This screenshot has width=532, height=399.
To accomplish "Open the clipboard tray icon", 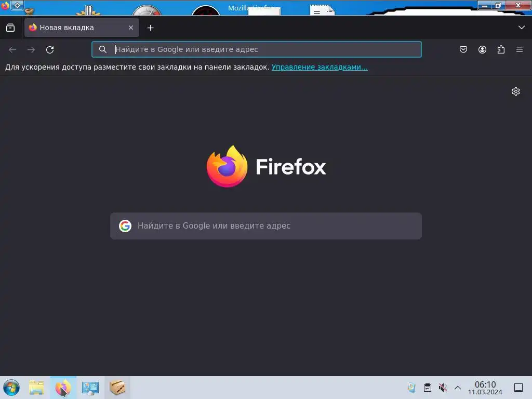I will click(x=428, y=388).
